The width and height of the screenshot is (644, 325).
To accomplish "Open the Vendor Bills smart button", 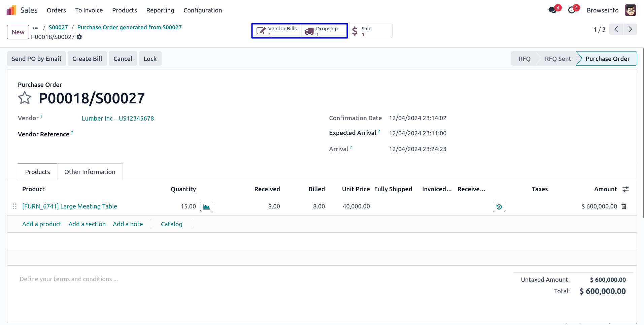I will 277,31.
